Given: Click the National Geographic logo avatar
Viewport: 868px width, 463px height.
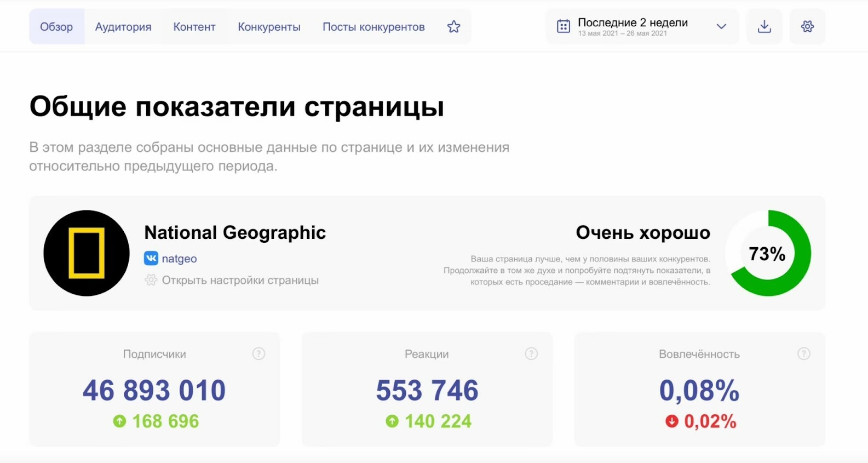Looking at the screenshot, I should click(87, 253).
